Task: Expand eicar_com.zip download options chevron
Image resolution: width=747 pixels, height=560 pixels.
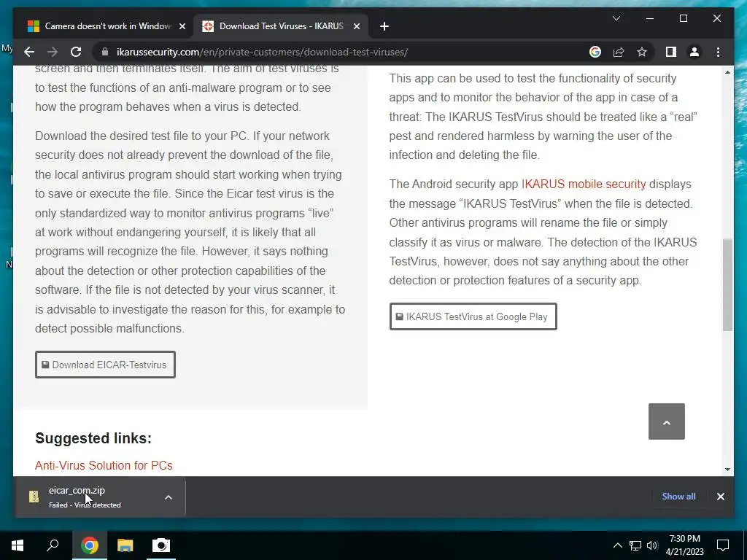Action: pos(169,497)
